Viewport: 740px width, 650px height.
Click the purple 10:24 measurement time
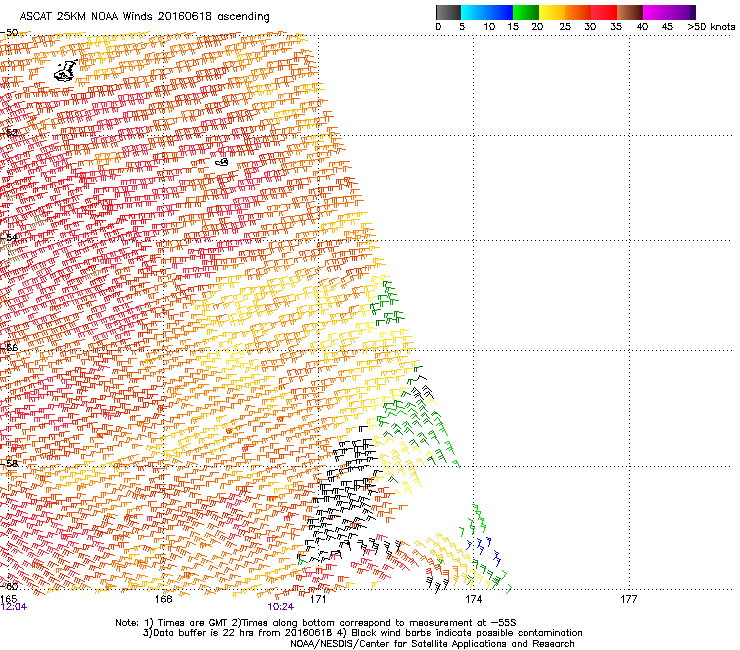click(x=280, y=607)
